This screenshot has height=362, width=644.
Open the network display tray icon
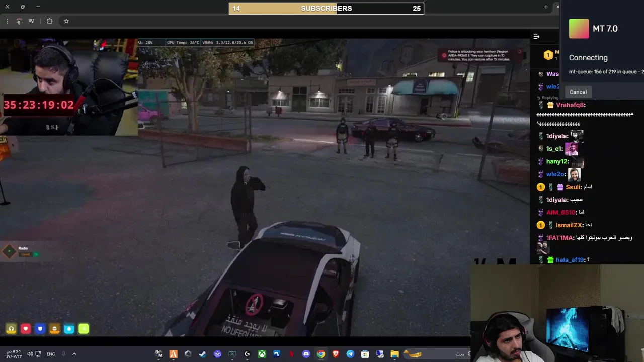(38, 354)
